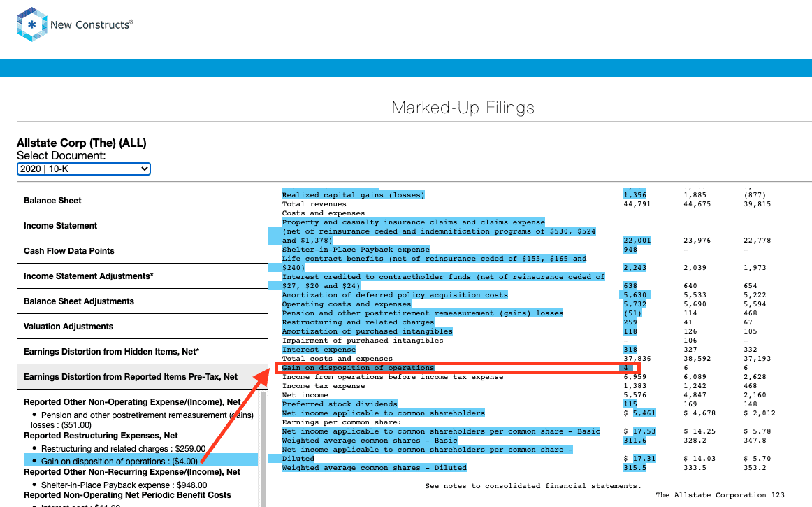Click the left panel vertical scrollbar
Screen dimensions: 812x507
tap(263, 449)
